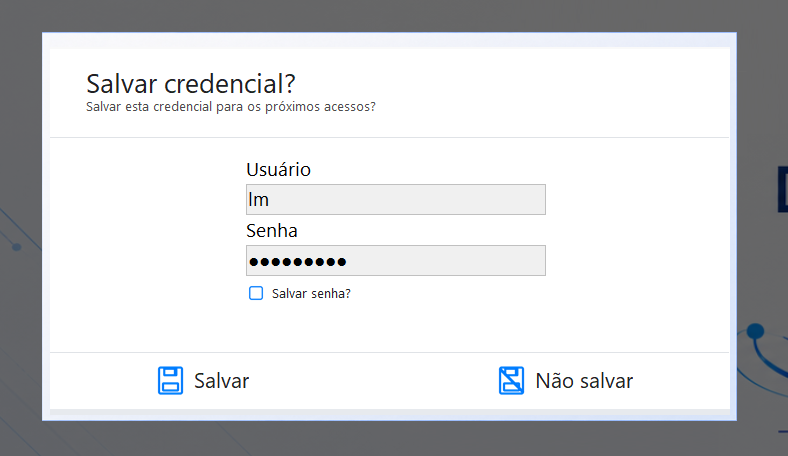Focus the Usuário input field
Screen dimensions: 788x456
coord(396,200)
